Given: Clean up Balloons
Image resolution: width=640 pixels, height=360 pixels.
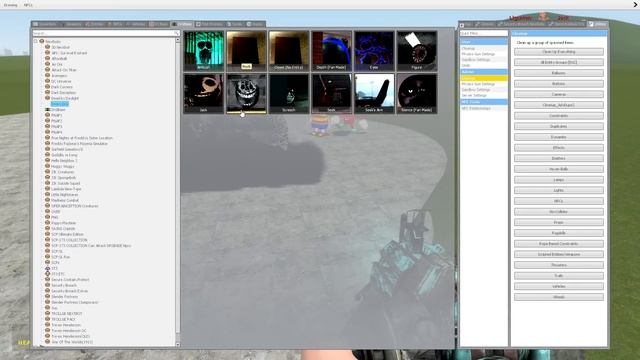Looking at the screenshot, I should [559, 73].
